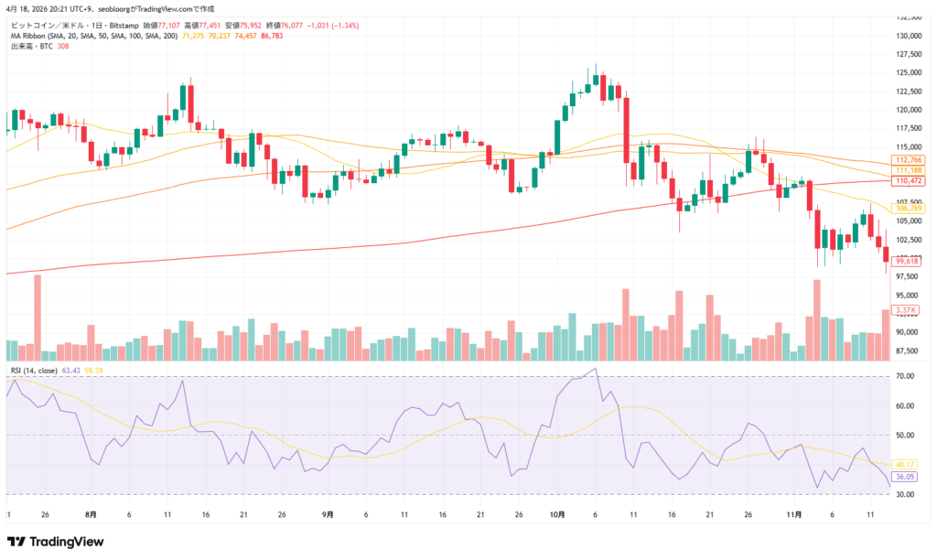Click the yellow 106,769 SMA price tag

click(907, 209)
